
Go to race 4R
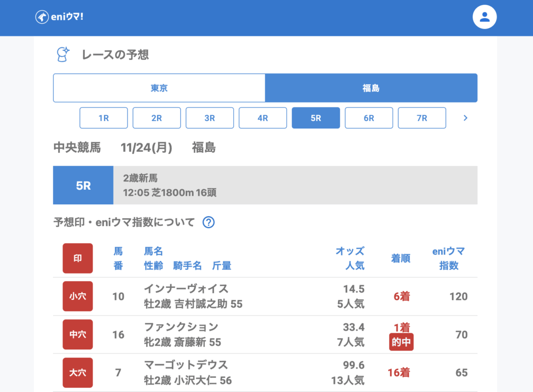263,118
